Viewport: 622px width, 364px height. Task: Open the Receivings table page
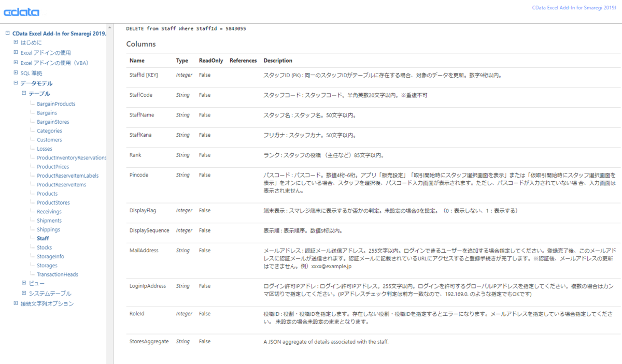[x=49, y=212]
